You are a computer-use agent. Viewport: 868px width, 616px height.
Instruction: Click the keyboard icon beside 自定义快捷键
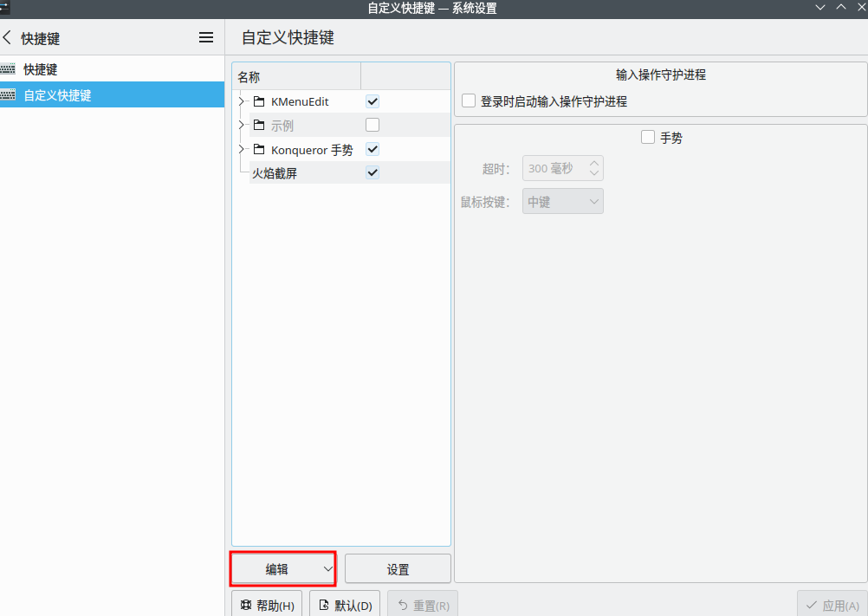click(8, 94)
